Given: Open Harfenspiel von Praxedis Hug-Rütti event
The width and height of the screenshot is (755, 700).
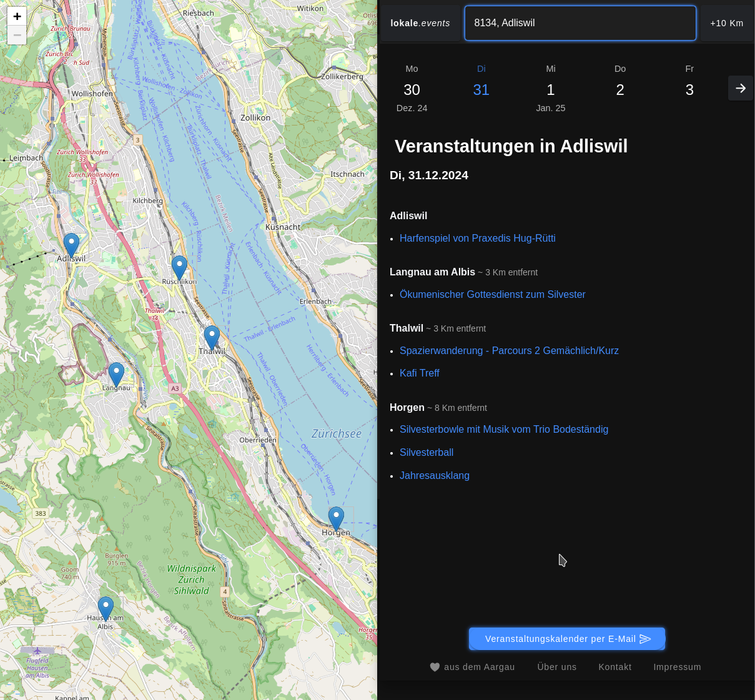Looking at the screenshot, I should coord(477,238).
